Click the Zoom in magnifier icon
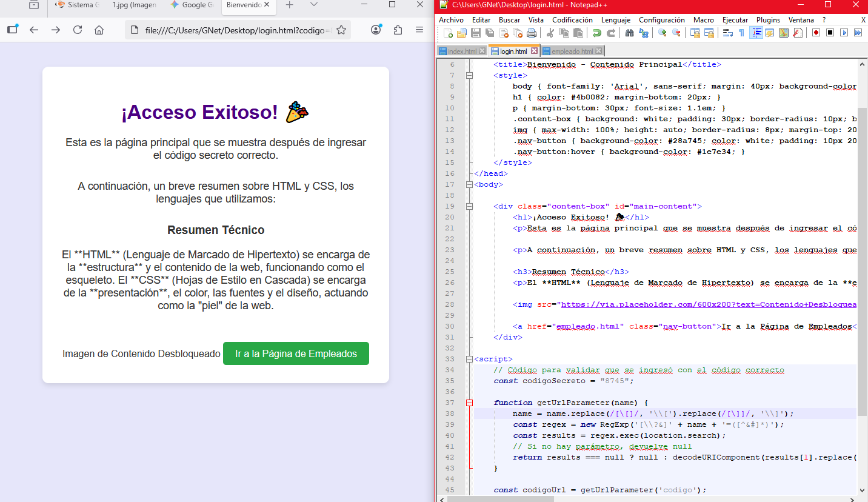 662,33
